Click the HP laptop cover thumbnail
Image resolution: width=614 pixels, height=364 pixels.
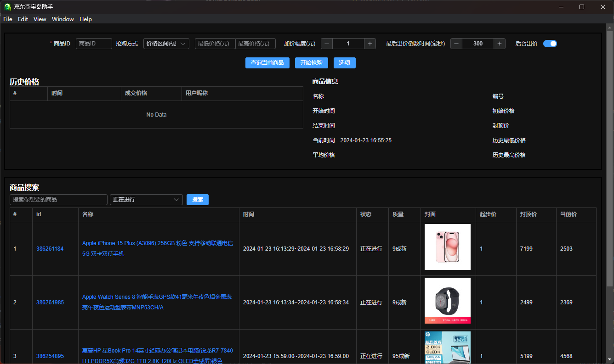[x=448, y=347]
